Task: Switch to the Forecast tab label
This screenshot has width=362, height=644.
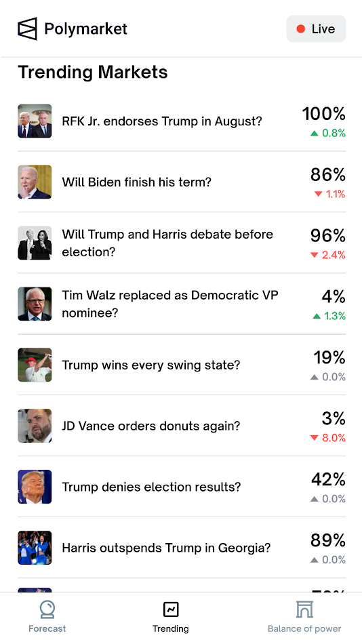Action: [x=47, y=628]
